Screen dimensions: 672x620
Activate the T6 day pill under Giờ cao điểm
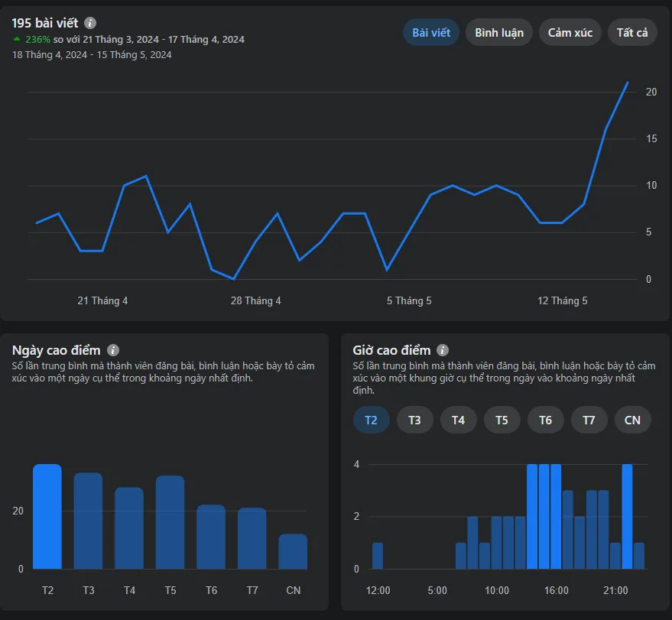546,420
